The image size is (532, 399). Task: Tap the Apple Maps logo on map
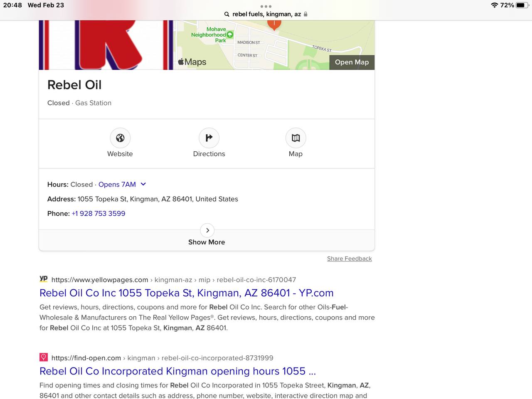click(x=192, y=62)
